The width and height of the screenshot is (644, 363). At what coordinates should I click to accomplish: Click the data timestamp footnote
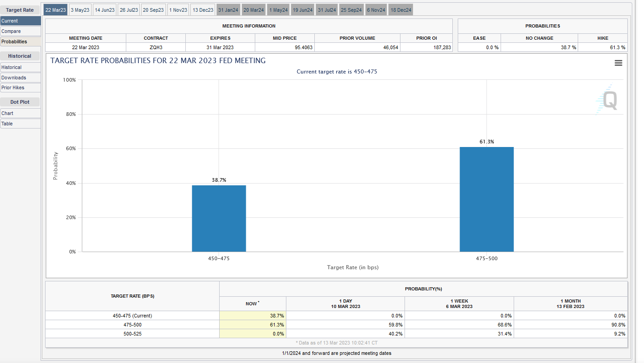pyautogui.click(x=336, y=343)
